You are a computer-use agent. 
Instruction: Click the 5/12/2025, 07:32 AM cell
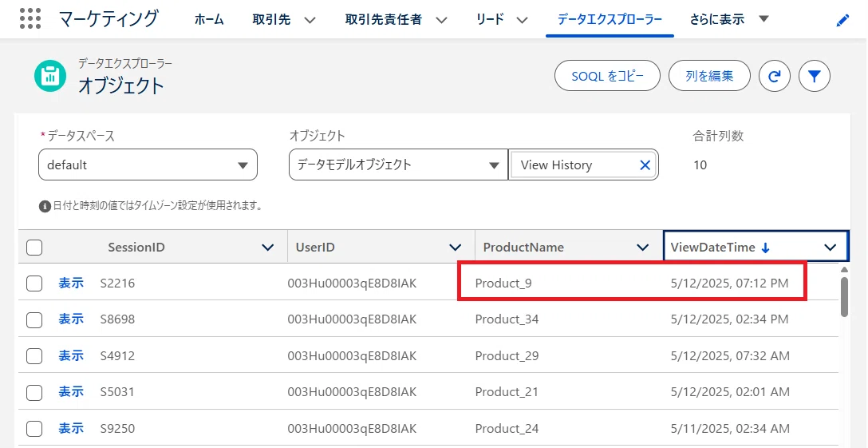pos(730,356)
